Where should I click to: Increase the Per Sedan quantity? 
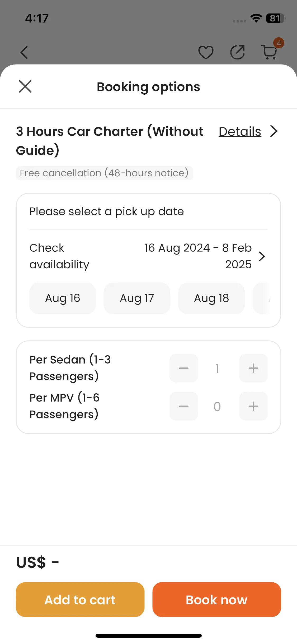pyautogui.click(x=253, y=368)
